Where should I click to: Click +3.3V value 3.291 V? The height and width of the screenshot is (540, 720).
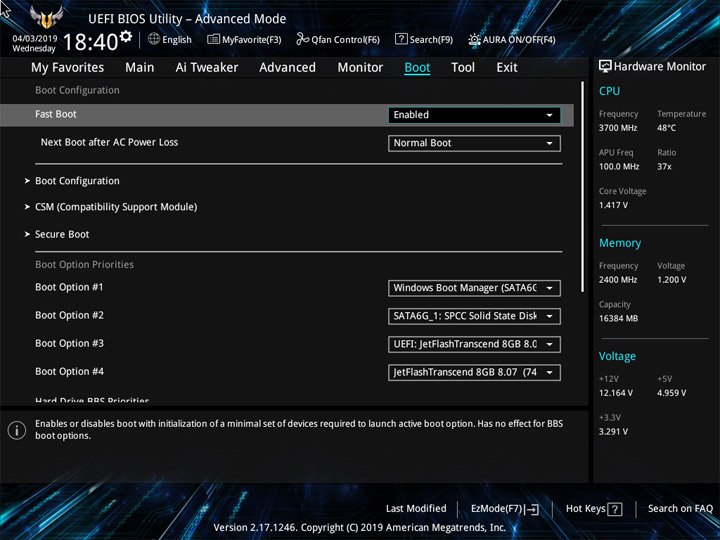pos(613,432)
